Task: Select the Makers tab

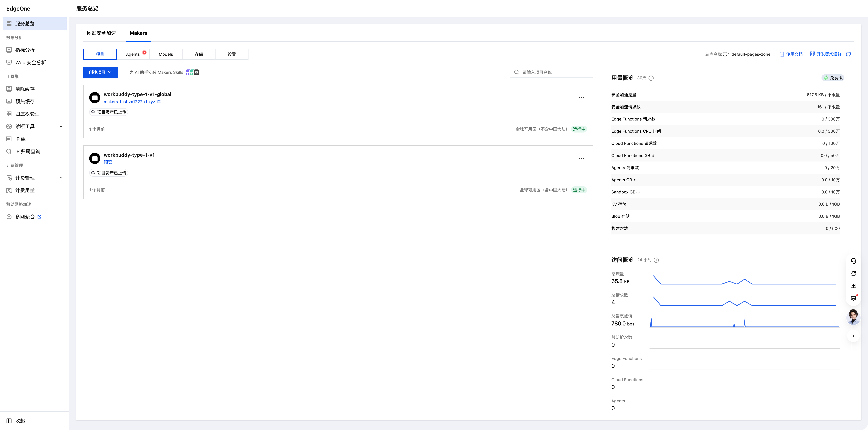Action: [138, 33]
